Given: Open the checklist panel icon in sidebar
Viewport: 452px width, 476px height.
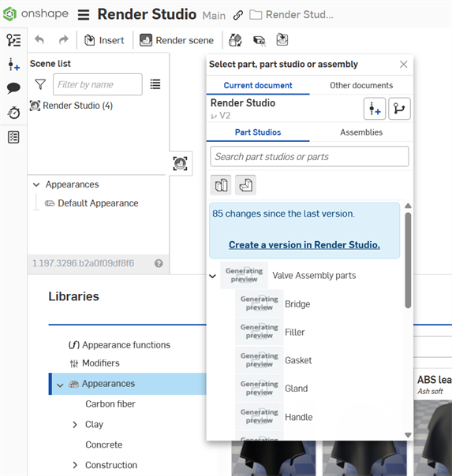Looking at the screenshot, I should coord(13,137).
